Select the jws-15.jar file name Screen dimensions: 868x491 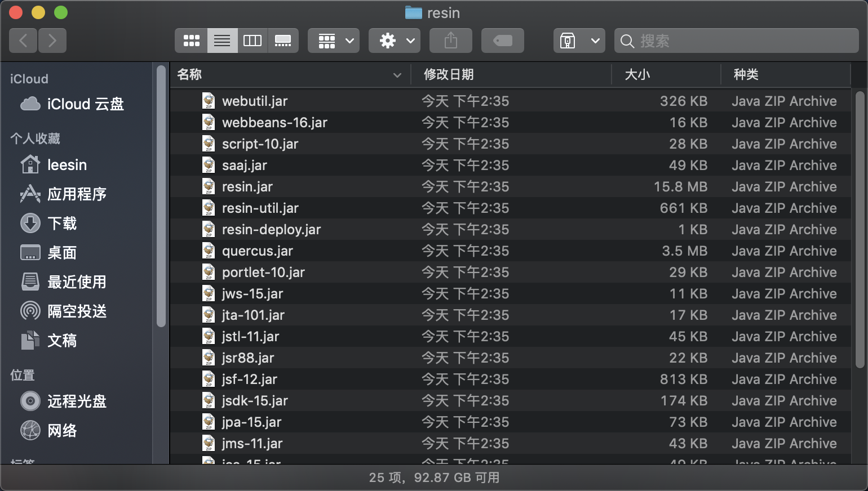pyautogui.click(x=253, y=294)
